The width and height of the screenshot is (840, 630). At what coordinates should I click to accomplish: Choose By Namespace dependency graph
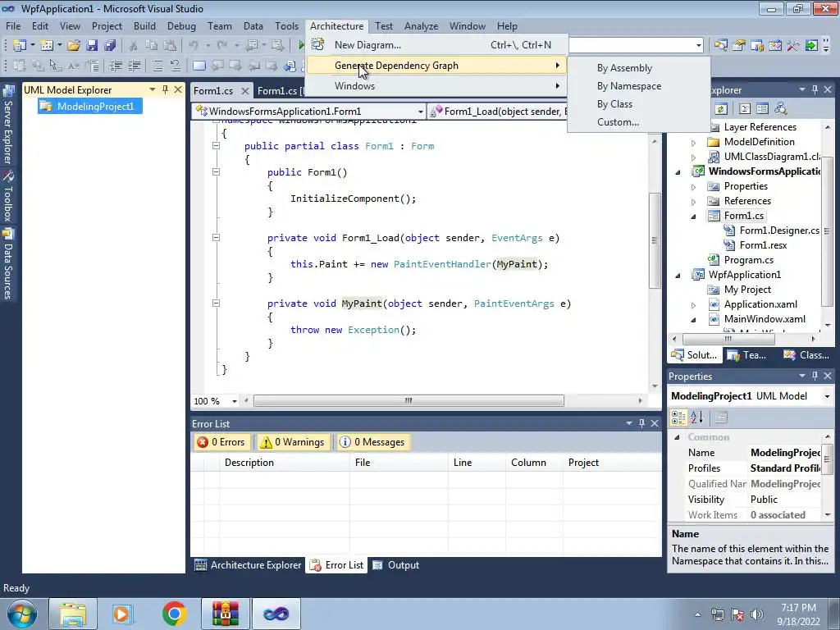tap(629, 86)
